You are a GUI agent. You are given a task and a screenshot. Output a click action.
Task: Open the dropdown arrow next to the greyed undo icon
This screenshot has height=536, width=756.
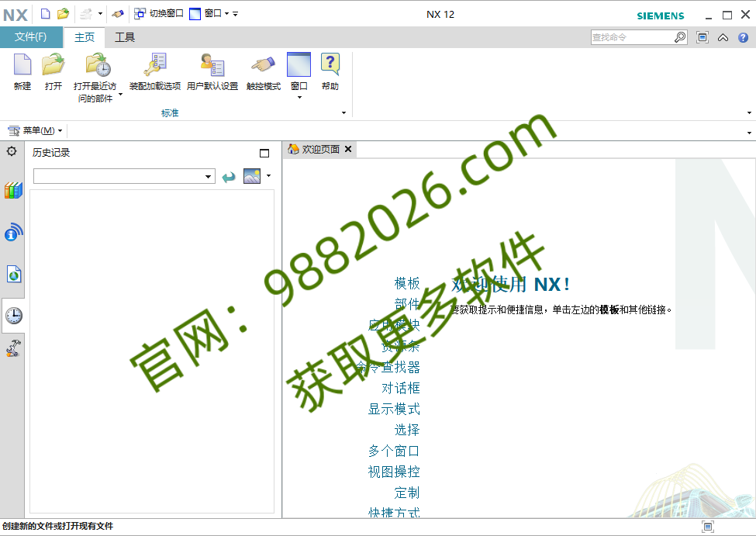click(100, 14)
